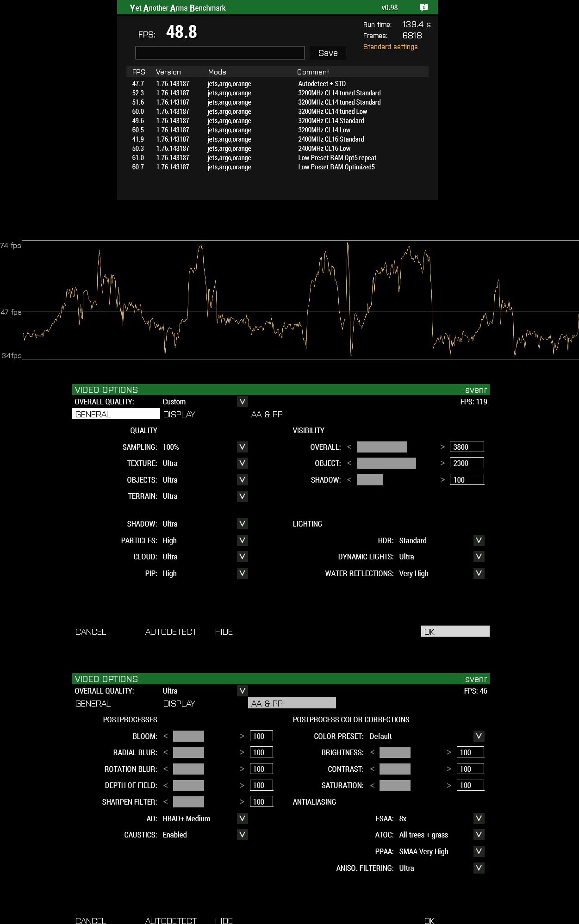Click the benchmark comment input field
The height and width of the screenshot is (924, 579).
tap(220, 53)
